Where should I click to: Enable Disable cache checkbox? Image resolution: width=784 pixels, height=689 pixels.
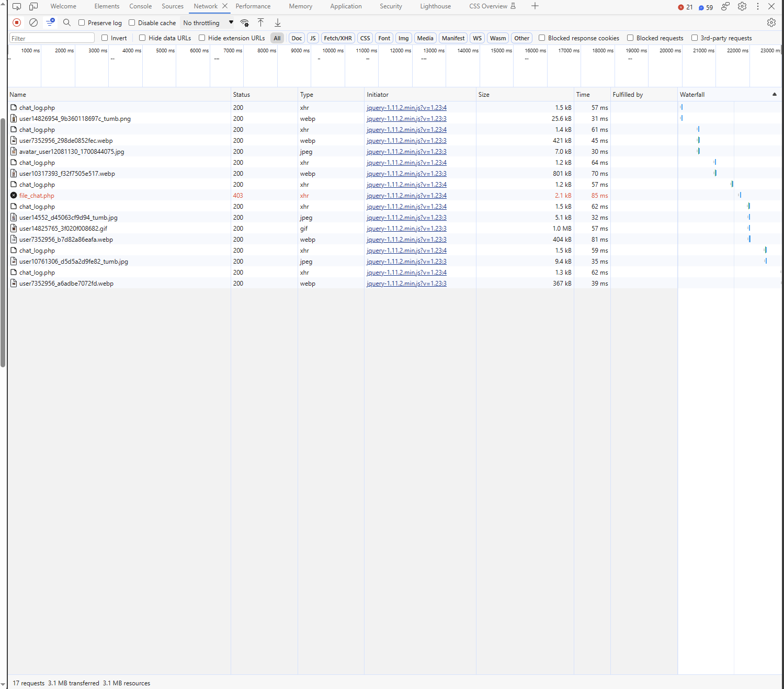click(132, 22)
